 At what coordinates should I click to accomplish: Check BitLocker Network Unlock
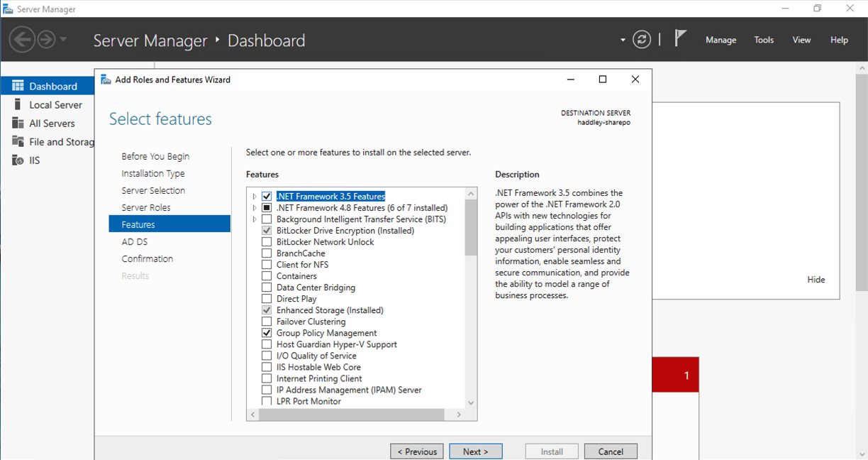267,242
